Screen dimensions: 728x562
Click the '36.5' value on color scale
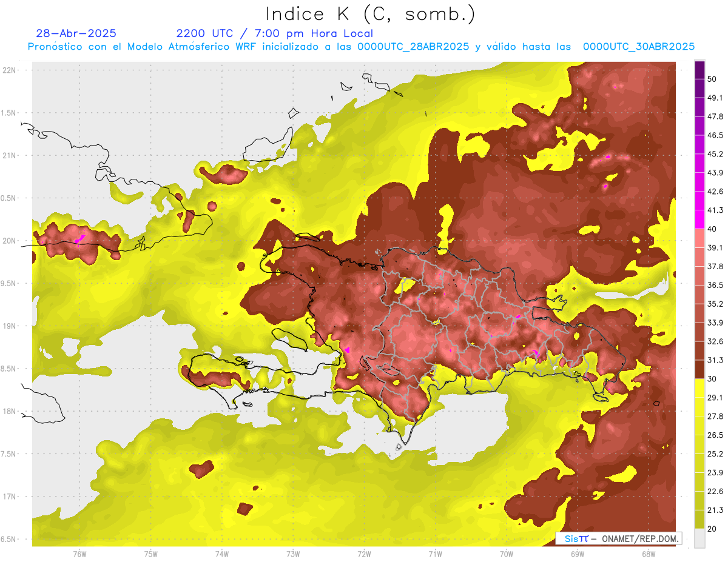pos(715,286)
